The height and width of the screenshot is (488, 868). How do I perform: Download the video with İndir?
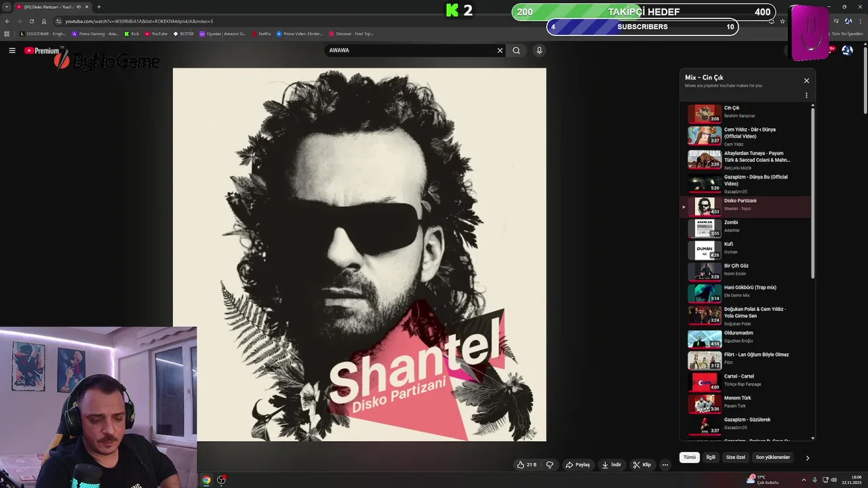point(611,465)
